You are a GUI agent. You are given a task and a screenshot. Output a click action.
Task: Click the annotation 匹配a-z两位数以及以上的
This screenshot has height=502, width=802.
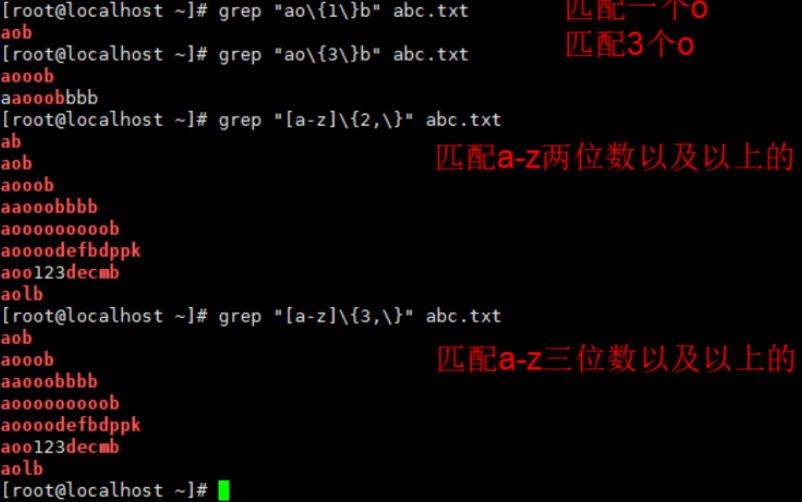coord(615,158)
